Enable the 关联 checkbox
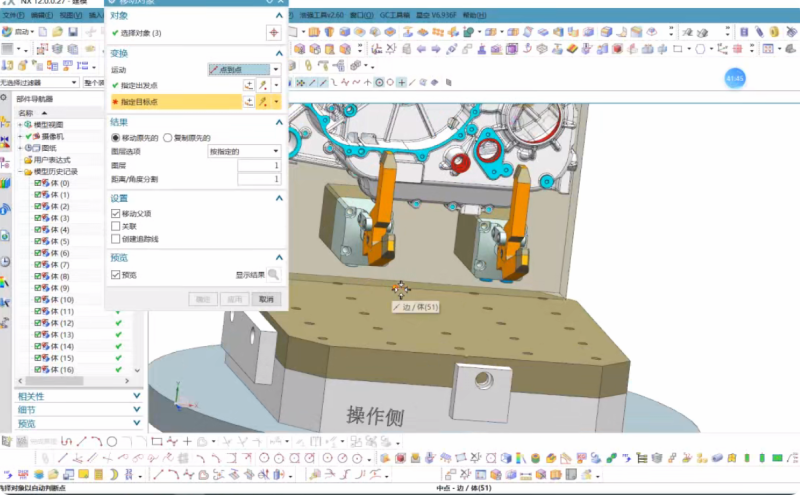The height and width of the screenshot is (495, 800). pyautogui.click(x=116, y=227)
